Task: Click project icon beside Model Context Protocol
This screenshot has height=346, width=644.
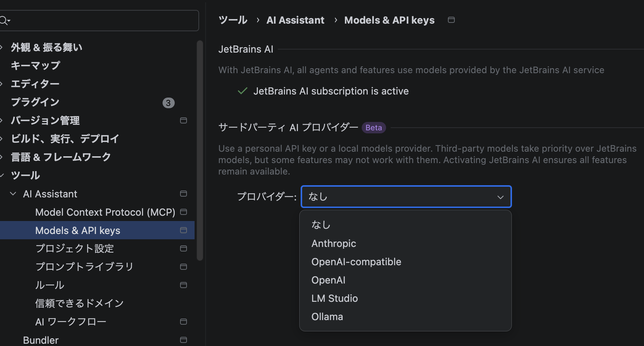Action: [183, 212]
